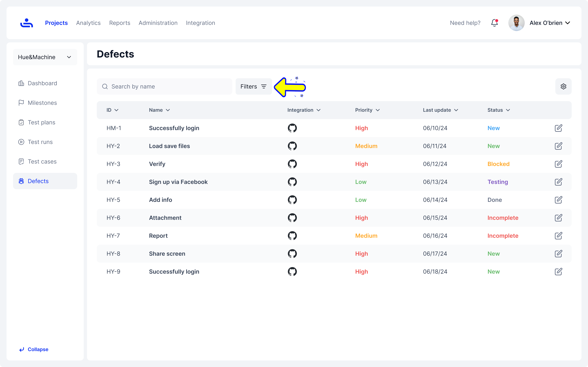Click edit icon for Sign up via Facebook
Screen dimensions: 588x367
tap(558, 182)
